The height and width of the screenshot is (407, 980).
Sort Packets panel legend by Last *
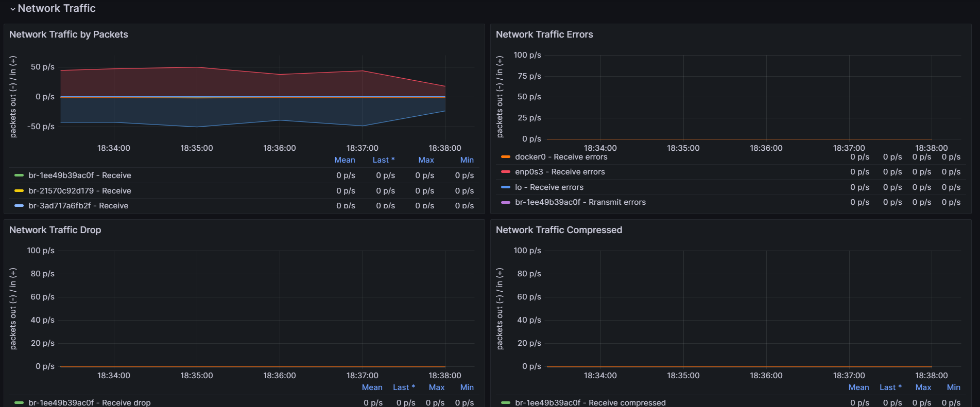pos(384,160)
